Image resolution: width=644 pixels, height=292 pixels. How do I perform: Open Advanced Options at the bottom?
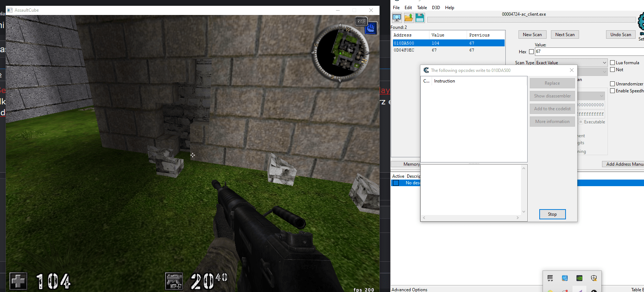click(x=409, y=289)
